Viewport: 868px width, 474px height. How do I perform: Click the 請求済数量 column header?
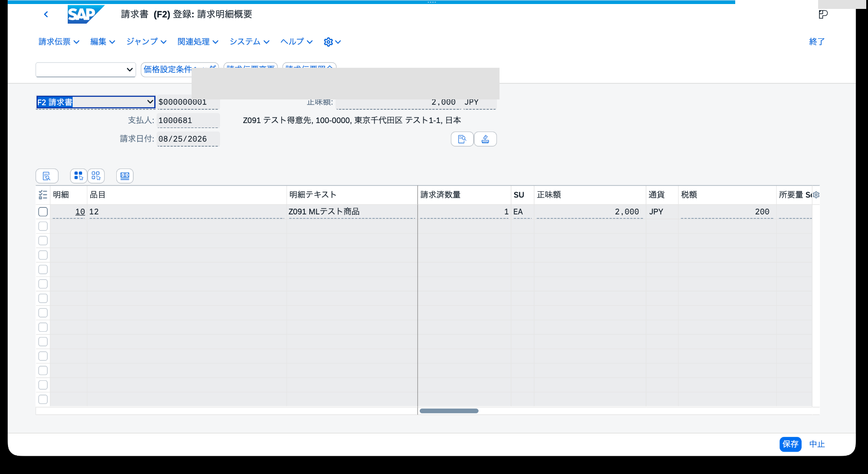tap(464, 195)
